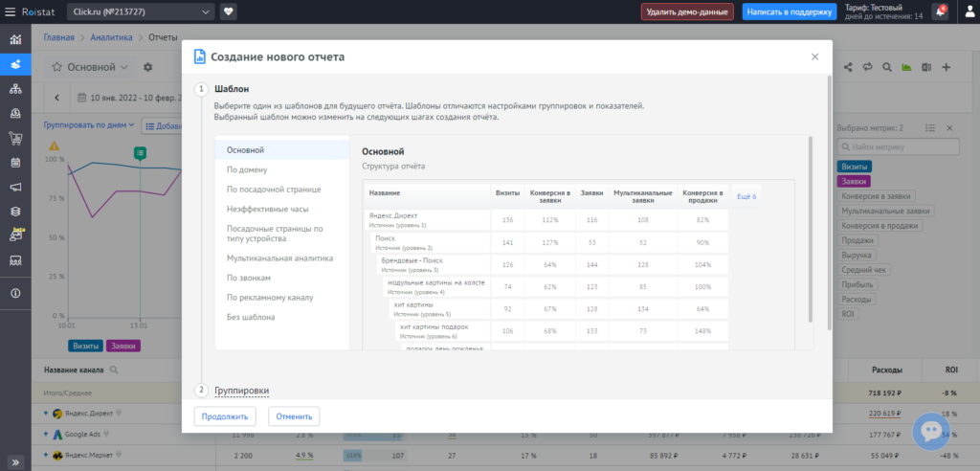Screen dimensions: 980x471
Task: Open the chat support bubble
Action: (934, 433)
